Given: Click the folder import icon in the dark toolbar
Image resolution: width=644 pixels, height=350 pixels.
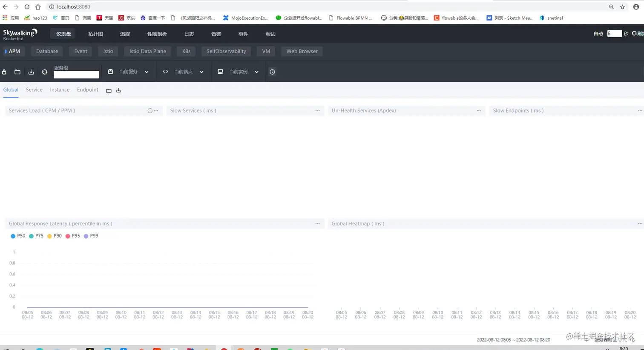Looking at the screenshot, I should 17,72.
